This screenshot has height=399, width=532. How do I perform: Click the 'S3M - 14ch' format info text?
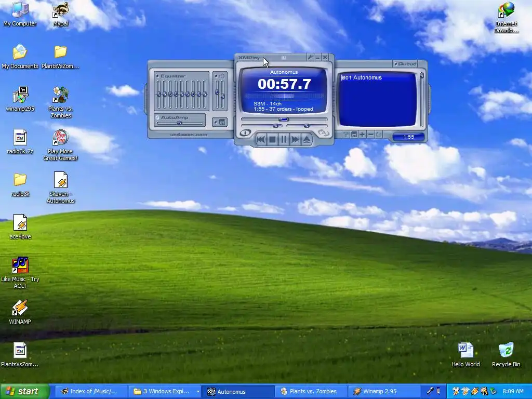tap(268, 103)
